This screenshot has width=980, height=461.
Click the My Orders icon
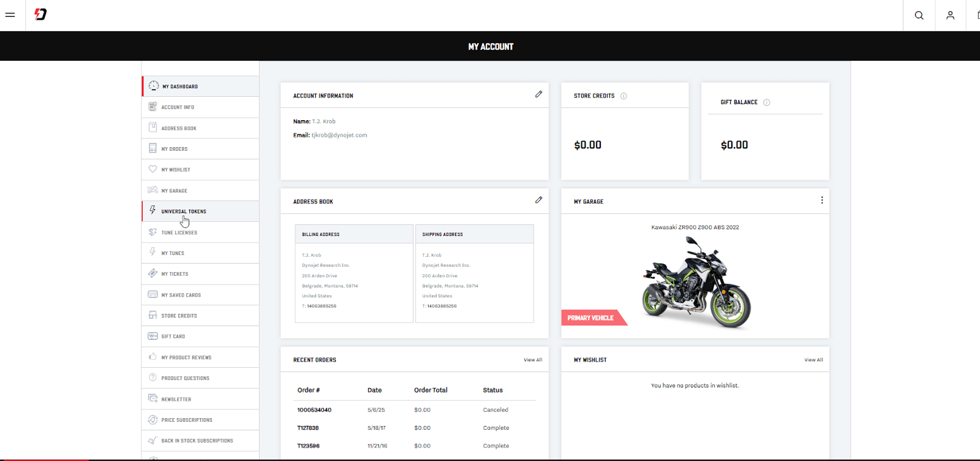click(153, 148)
